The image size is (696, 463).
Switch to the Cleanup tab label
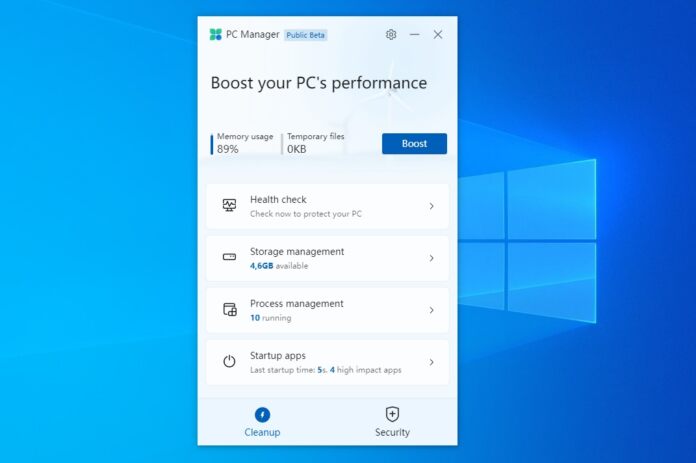click(262, 432)
